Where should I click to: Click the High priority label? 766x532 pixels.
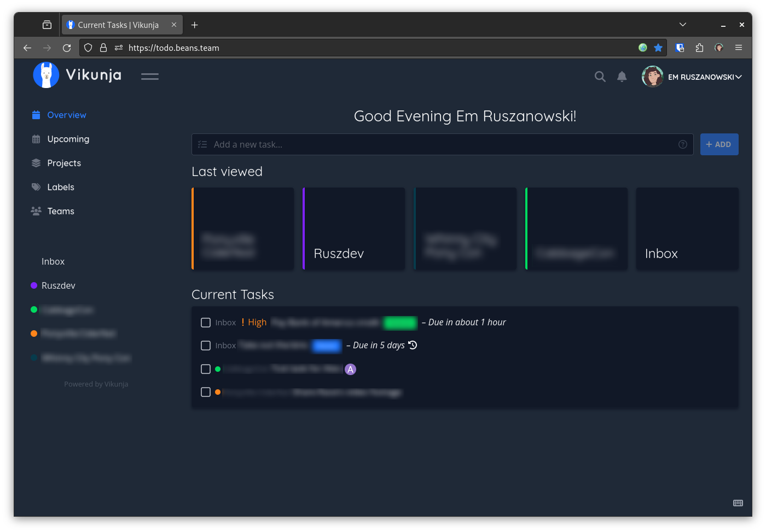pyautogui.click(x=254, y=323)
